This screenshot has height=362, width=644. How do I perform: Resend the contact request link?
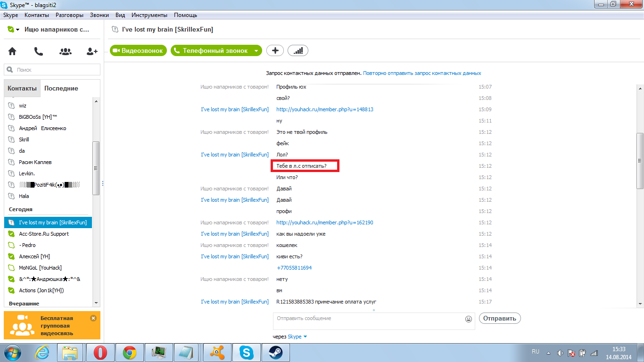click(x=422, y=74)
